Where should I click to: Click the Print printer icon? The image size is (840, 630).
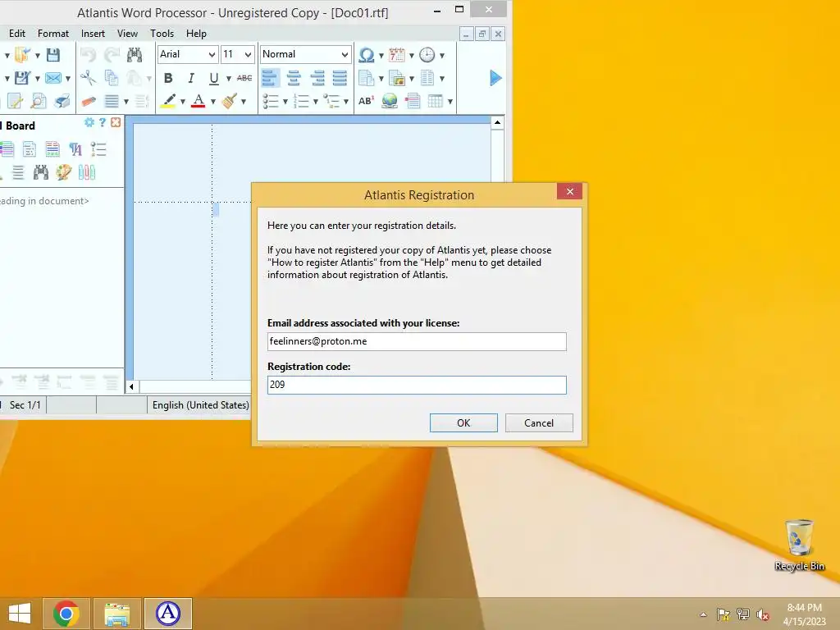[62, 101]
